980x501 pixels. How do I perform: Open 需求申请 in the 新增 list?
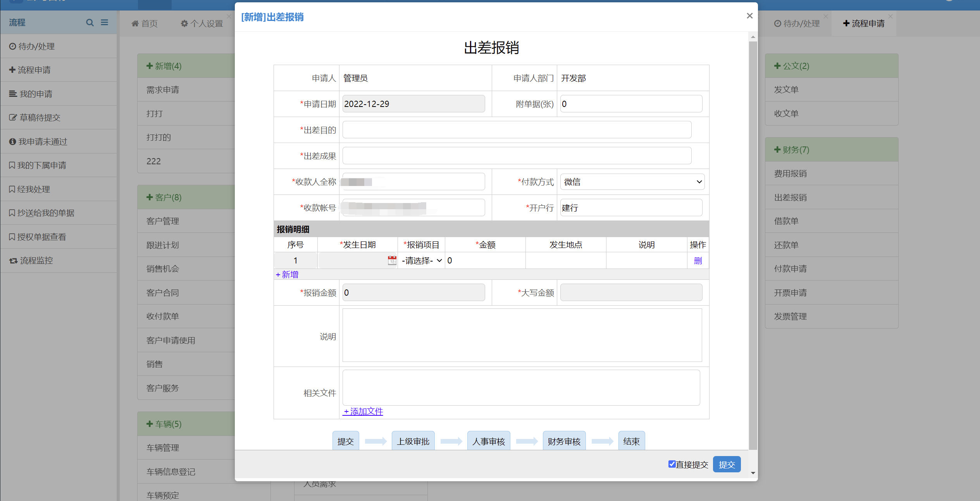coord(186,90)
